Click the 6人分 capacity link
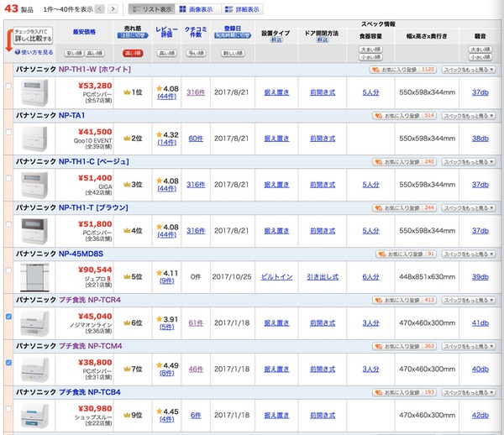504x435 pixels. click(370, 277)
